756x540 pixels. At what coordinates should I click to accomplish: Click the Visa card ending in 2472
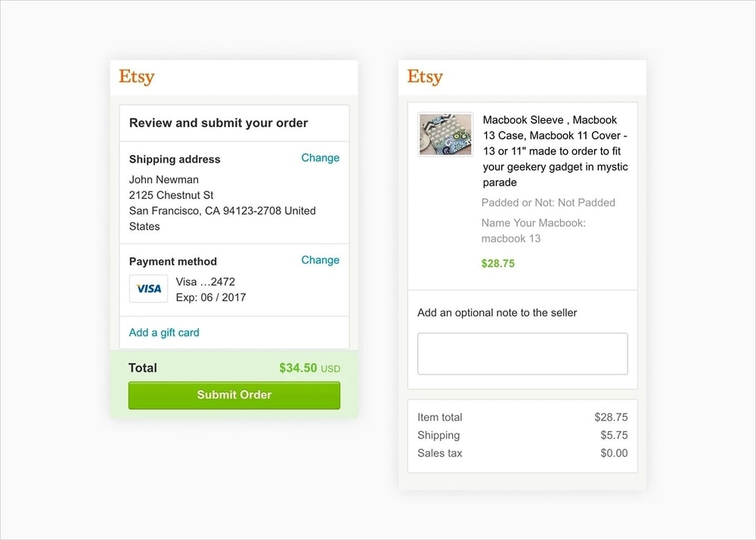coord(205,282)
